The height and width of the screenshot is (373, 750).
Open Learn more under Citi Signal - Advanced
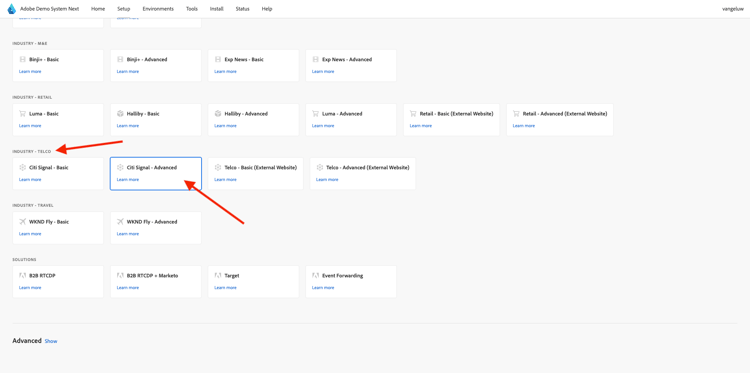128,180
